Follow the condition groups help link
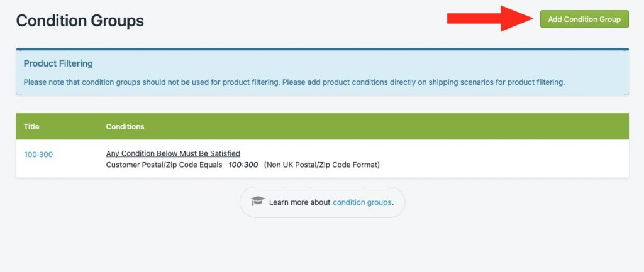Viewport: 644px width, 272px height. coord(362,202)
